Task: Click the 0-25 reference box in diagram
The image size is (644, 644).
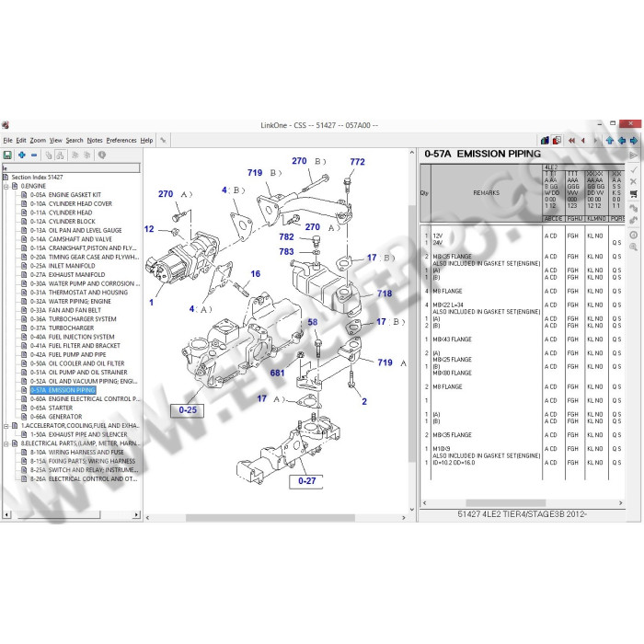Action: pyautogui.click(x=188, y=410)
